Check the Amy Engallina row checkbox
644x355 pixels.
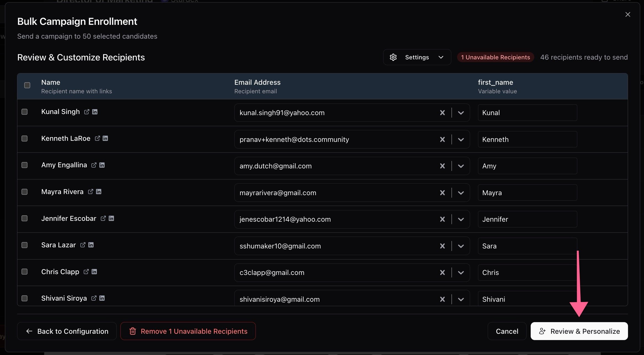[25, 165]
